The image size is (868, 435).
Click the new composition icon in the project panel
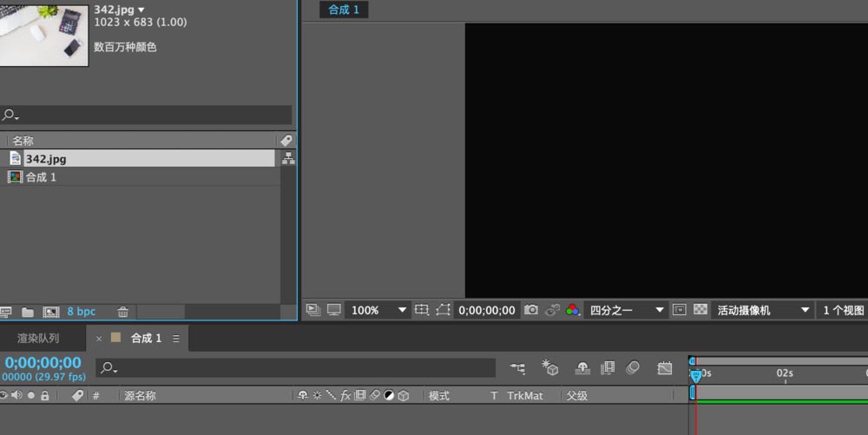(x=51, y=312)
